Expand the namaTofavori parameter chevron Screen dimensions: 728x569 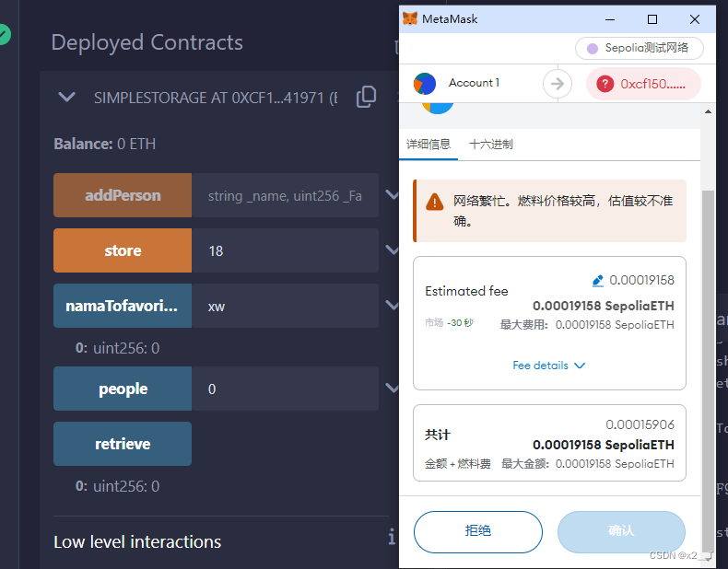(x=393, y=305)
